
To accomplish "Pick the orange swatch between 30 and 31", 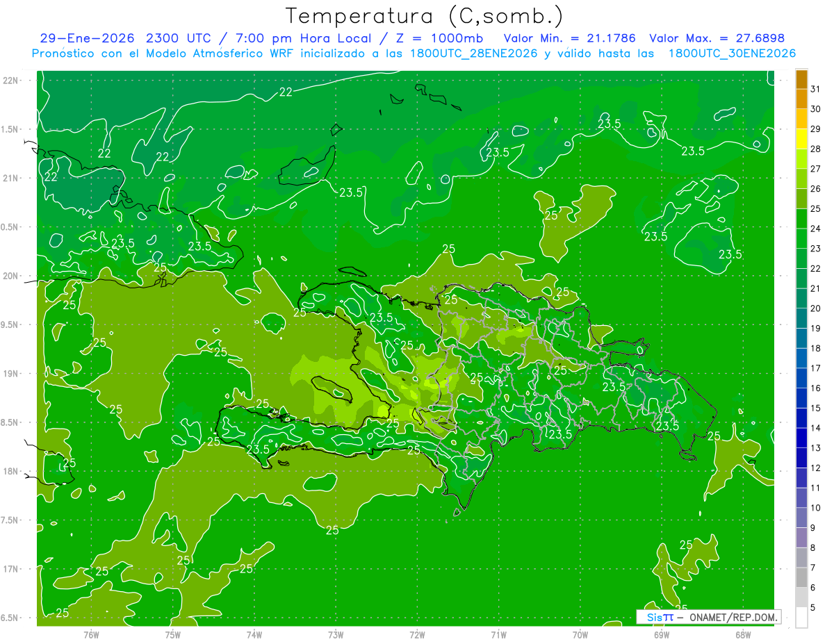I will 801,99.
